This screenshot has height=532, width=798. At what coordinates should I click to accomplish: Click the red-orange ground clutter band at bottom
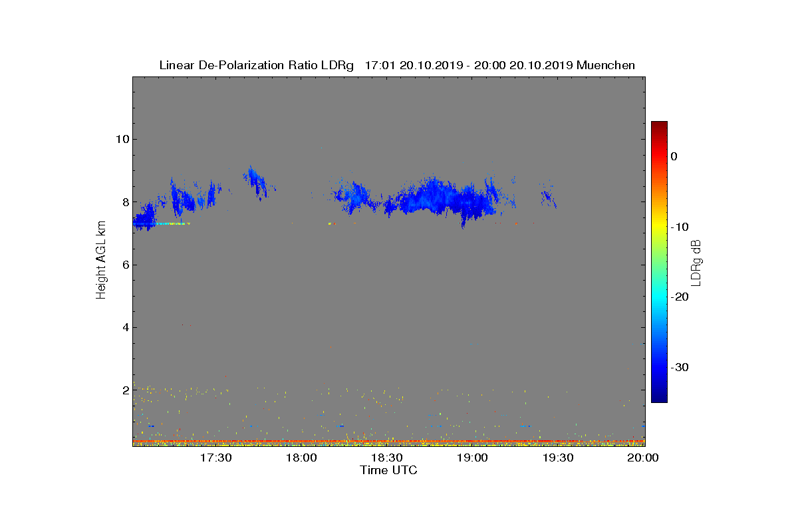(388, 441)
